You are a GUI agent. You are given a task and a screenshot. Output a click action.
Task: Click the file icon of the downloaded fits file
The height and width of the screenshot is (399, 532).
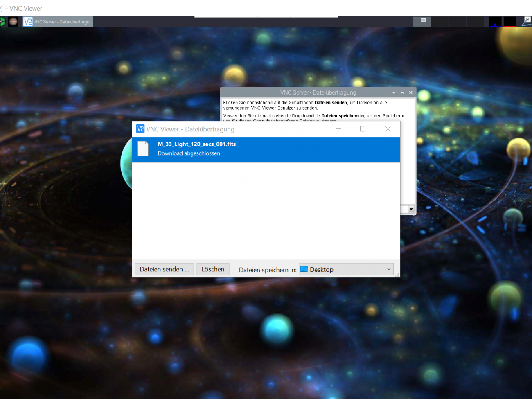(x=143, y=149)
